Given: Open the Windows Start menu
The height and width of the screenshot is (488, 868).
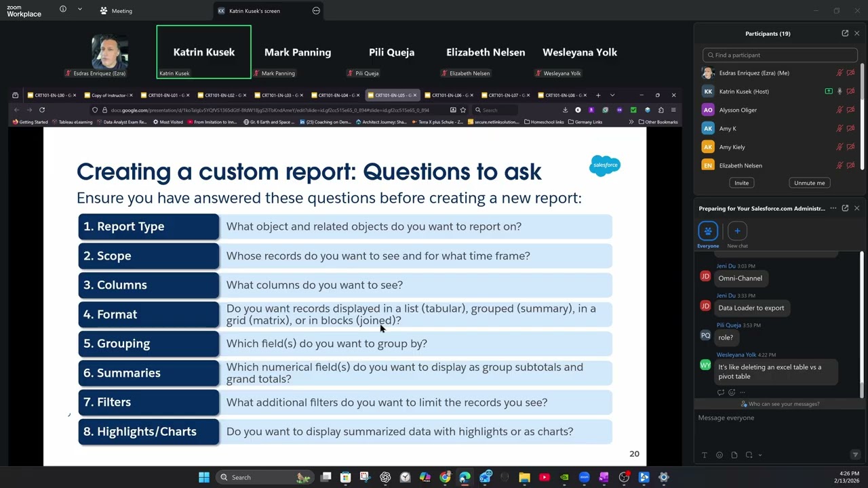Looking at the screenshot, I should click(204, 477).
